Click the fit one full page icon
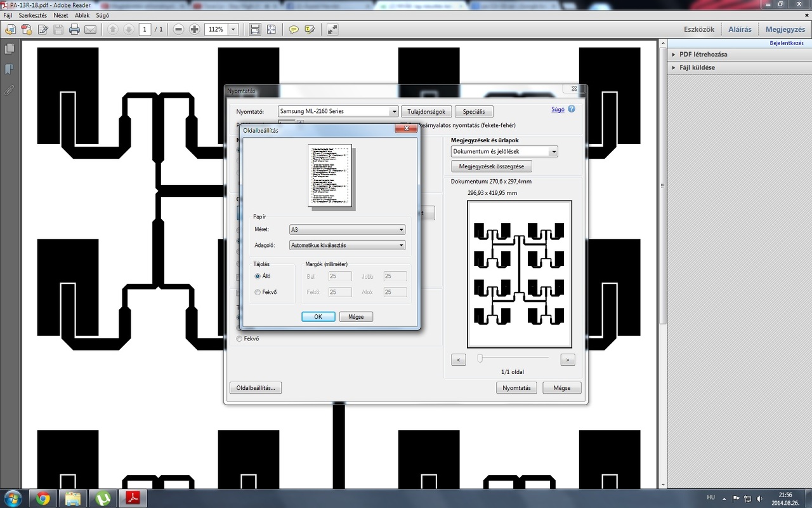 click(271, 29)
